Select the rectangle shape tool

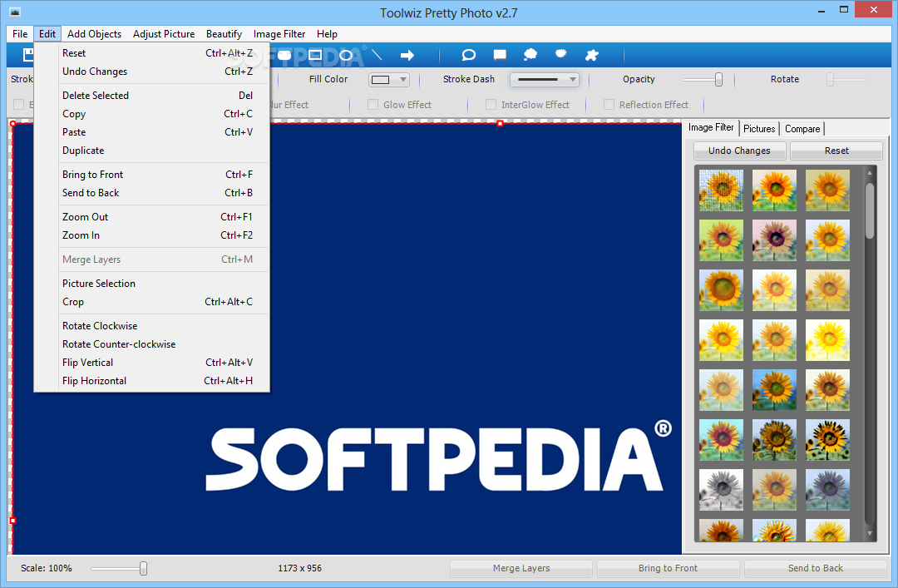coord(315,55)
